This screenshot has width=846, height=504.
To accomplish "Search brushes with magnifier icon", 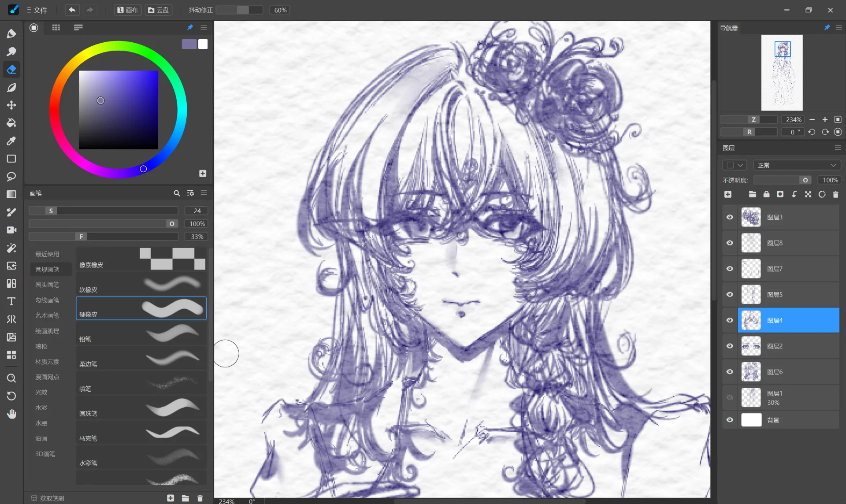I will (177, 193).
